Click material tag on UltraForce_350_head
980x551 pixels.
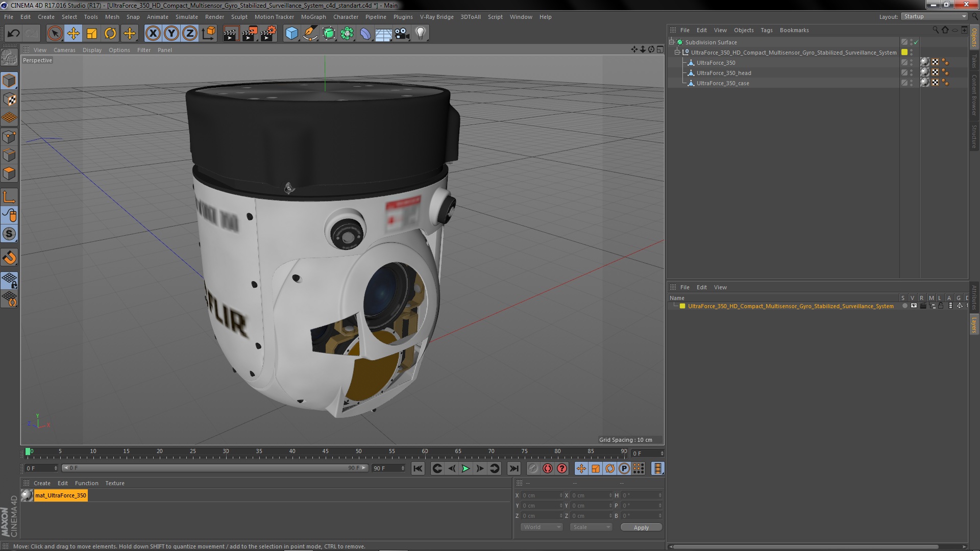click(x=925, y=72)
